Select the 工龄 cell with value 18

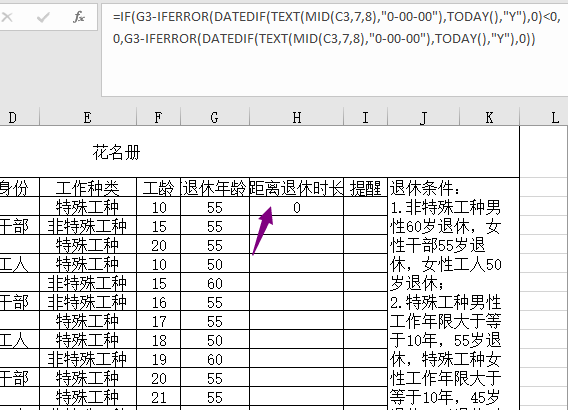click(x=158, y=340)
